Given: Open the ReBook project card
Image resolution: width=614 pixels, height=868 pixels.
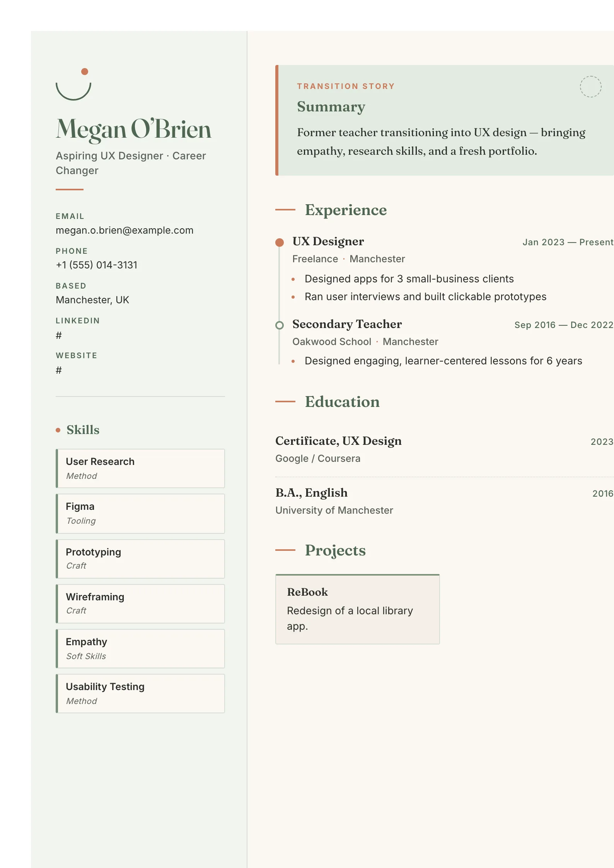Looking at the screenshot, I should point(358,609).
